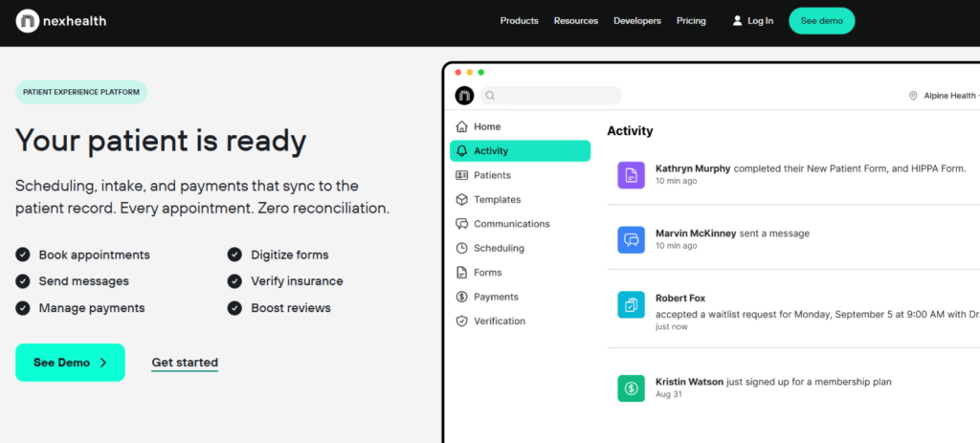Click the Log In link
This screenshot has width=980, height=443.
(x=753, y=21)
